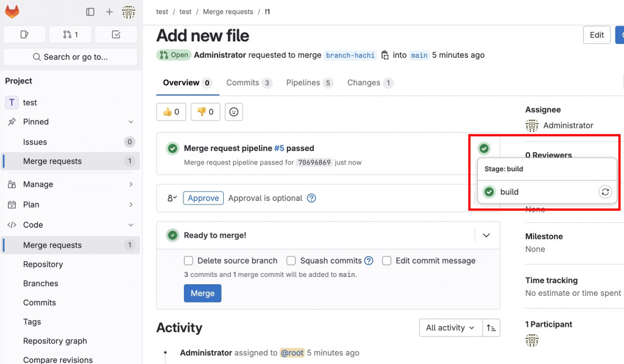624x364 pixels.
Task: Click thumbs up reaction button
Action: pos(171,112)
